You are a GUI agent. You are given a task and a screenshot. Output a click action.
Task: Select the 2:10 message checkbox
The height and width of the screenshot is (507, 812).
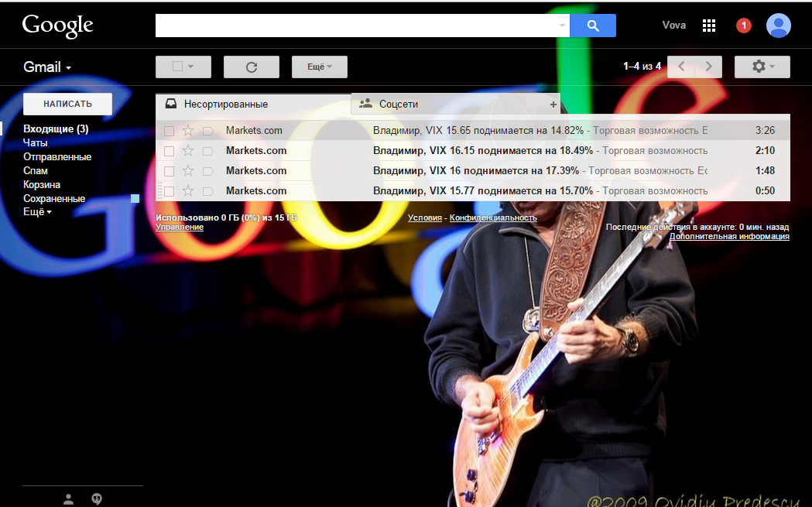point(169,151)
